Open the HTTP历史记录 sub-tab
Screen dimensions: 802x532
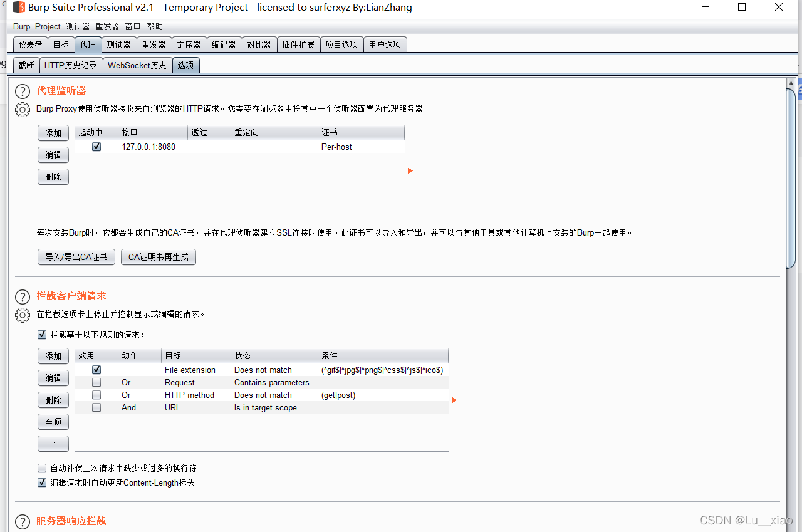[71, 65]
